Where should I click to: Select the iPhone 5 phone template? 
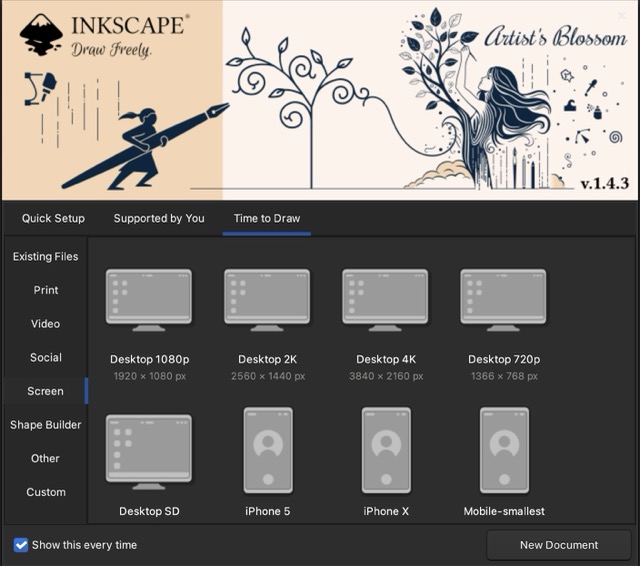tap(268, 450)
